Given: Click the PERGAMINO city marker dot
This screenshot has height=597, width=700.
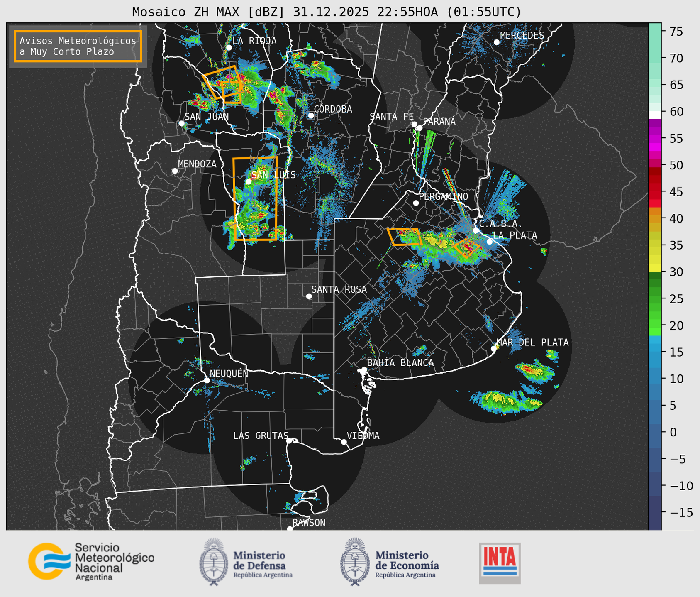Looking at the screenshot, I should click(x=416, y=203).
